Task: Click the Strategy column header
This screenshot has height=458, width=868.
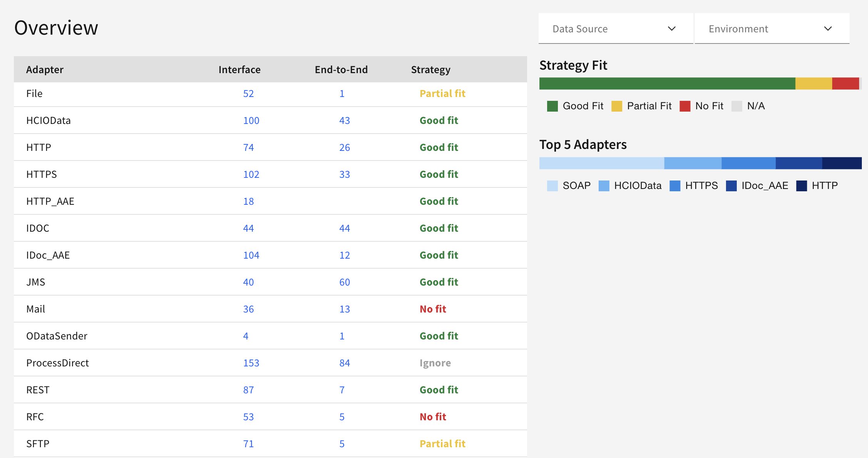Action: click(x=431, y=70)
